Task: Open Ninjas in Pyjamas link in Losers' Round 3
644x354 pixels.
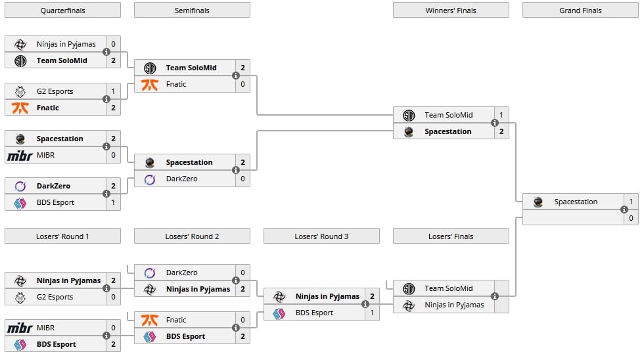Action: [x=327, y=296]
